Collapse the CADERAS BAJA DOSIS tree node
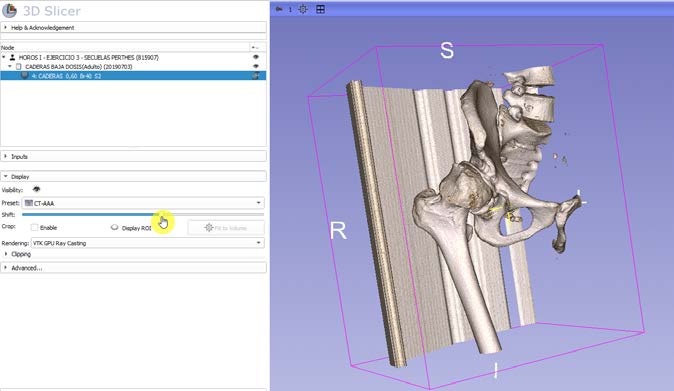Viewport: 674px width, 391px height. [10, 67]
